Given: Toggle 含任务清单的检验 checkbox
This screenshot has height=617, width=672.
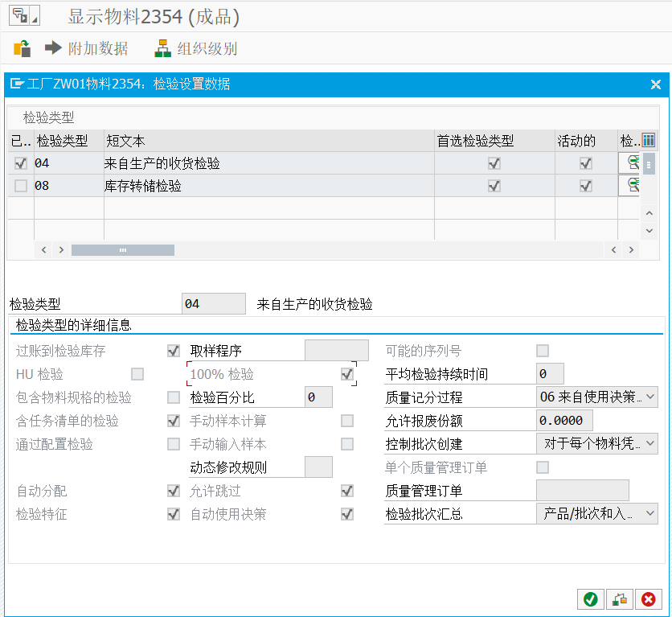Looking at the screenshot, I should [174, 421].
